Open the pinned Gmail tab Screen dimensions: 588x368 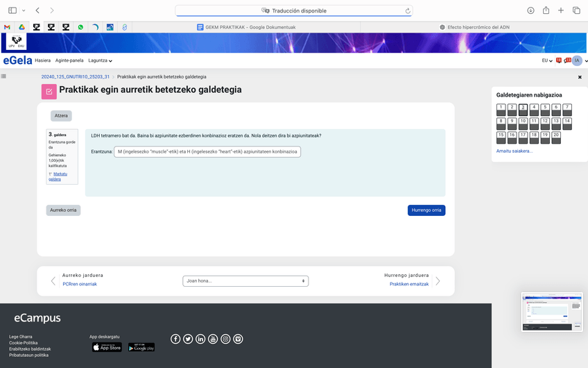point(7,27)
